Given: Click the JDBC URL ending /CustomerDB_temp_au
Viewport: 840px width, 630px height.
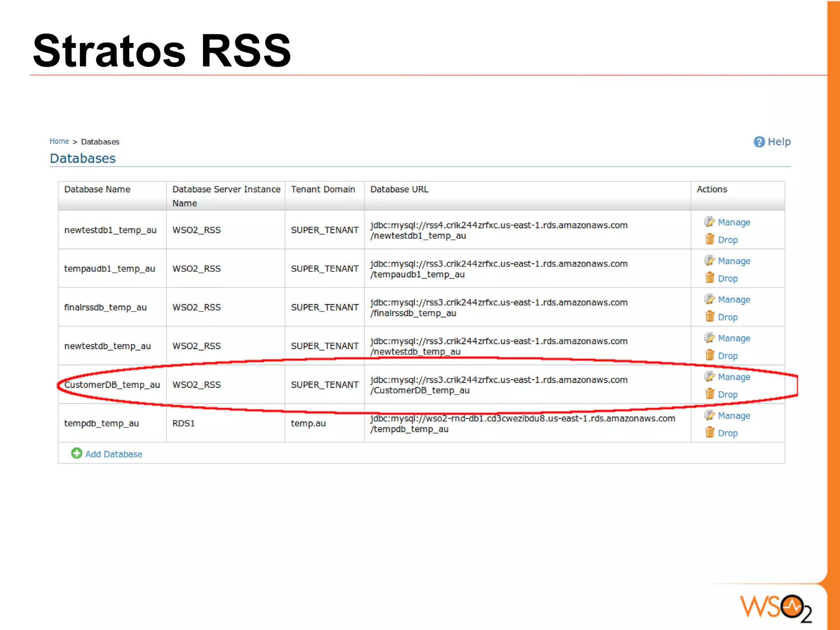Looking at the screenshot, I should (499, 385).
